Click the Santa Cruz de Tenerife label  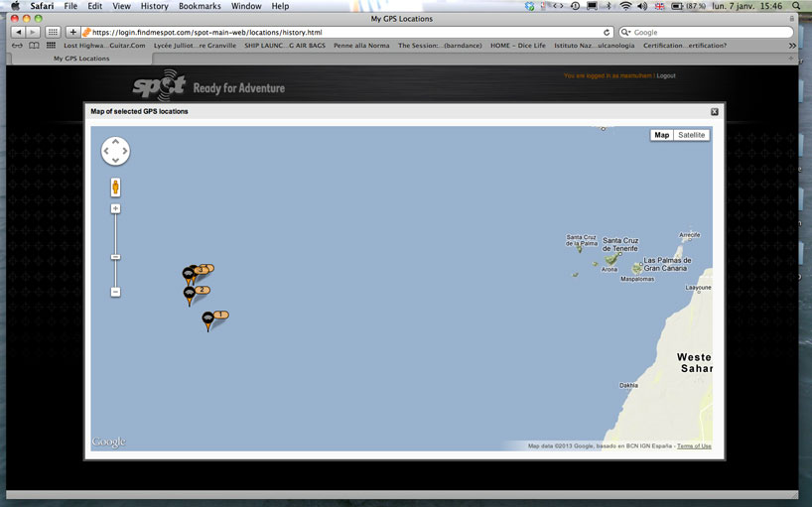coord(620,244)
